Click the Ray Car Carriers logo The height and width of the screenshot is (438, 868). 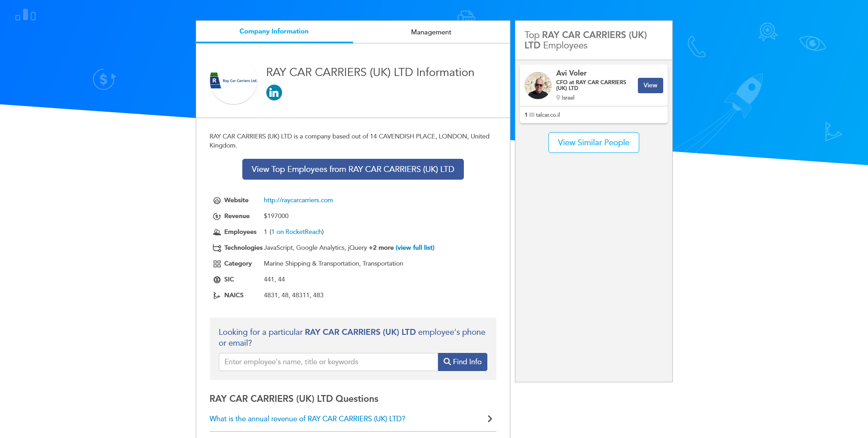coord(233,81)
